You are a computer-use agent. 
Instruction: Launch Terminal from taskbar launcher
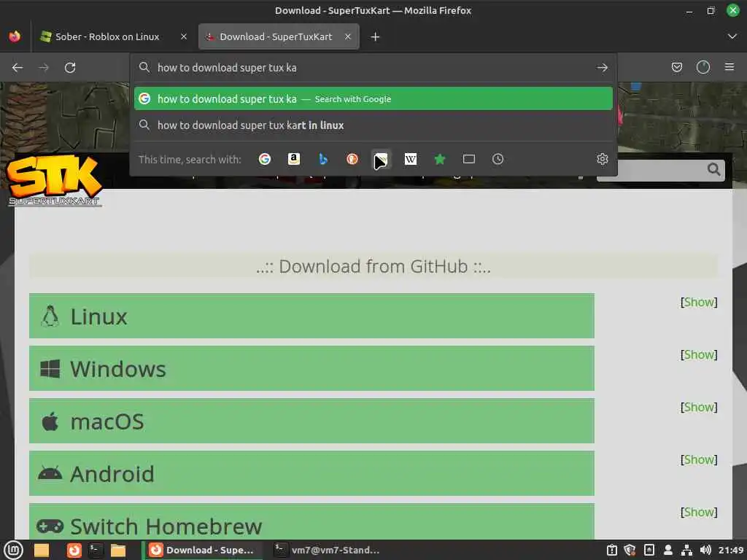pyautogui.click(x=96, y=550)
